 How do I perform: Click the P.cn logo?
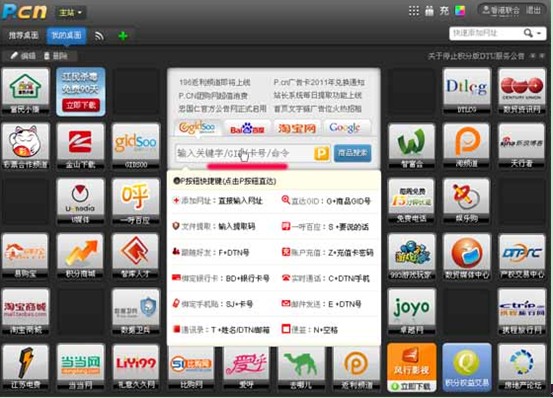(x=24, y=11)
